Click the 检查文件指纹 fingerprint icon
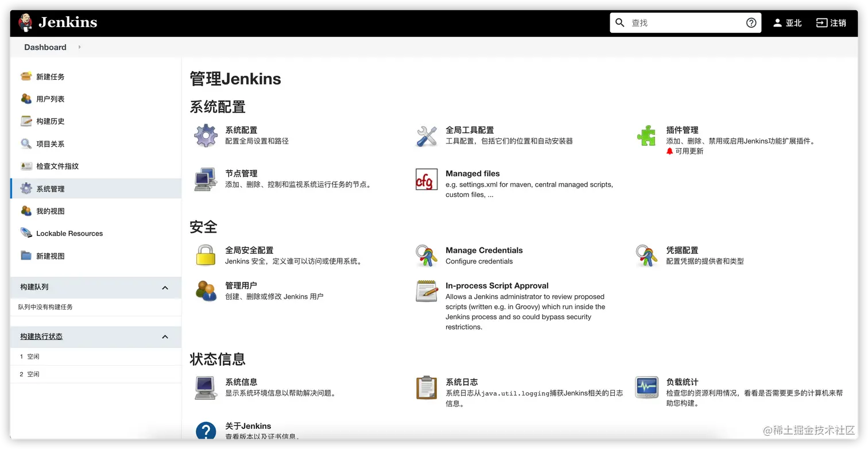The width and height of the screenshot is (868, 449). click(x=26, y=166)
